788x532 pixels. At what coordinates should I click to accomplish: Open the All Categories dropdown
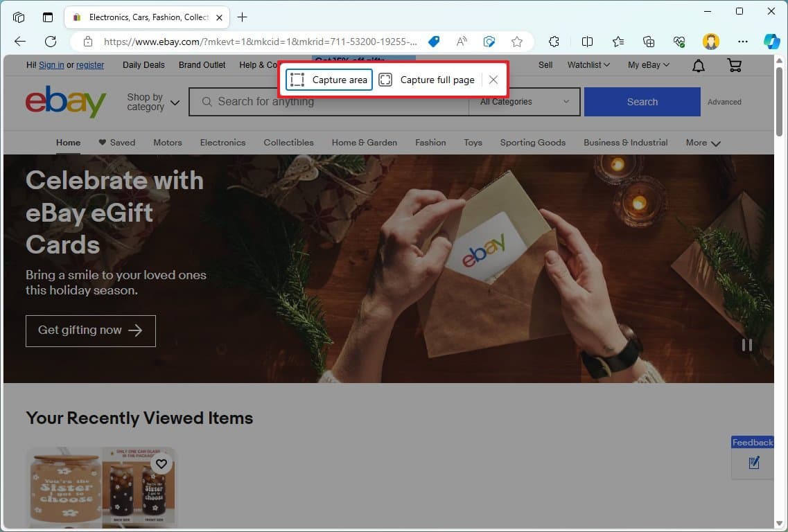tap(525, 102)
